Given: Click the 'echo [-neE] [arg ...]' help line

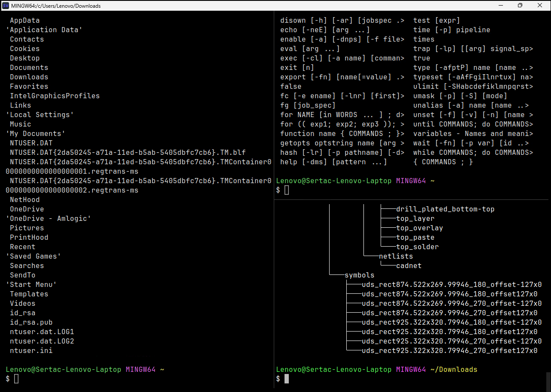Looking at the screenshot, I should point(325,30).
